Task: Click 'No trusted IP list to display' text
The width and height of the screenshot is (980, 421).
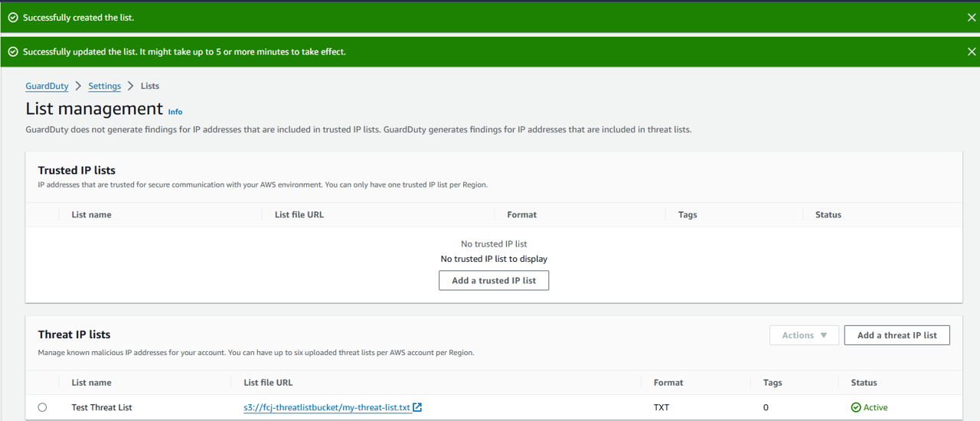Action: pos(494,259)
